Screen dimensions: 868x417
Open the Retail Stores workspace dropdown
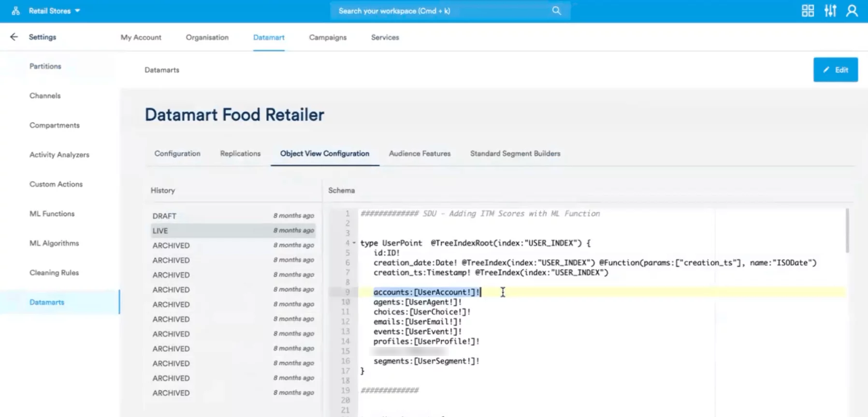tap(54, 11)
